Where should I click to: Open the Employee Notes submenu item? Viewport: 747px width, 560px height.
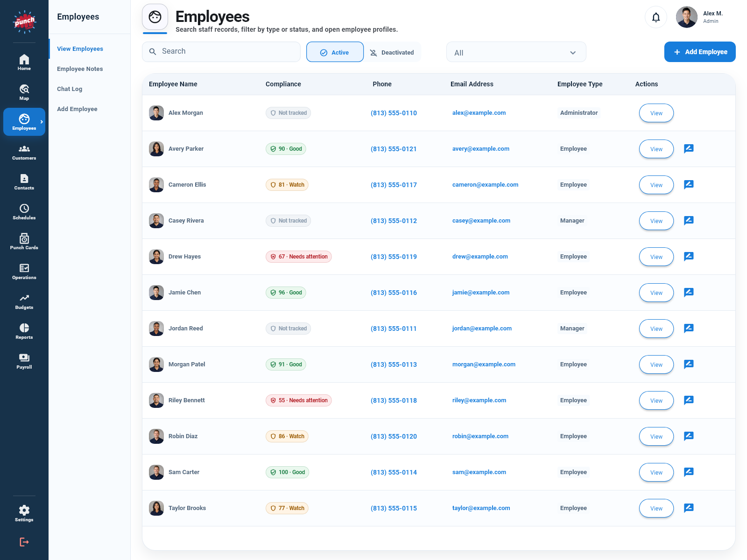coord(80,69)
